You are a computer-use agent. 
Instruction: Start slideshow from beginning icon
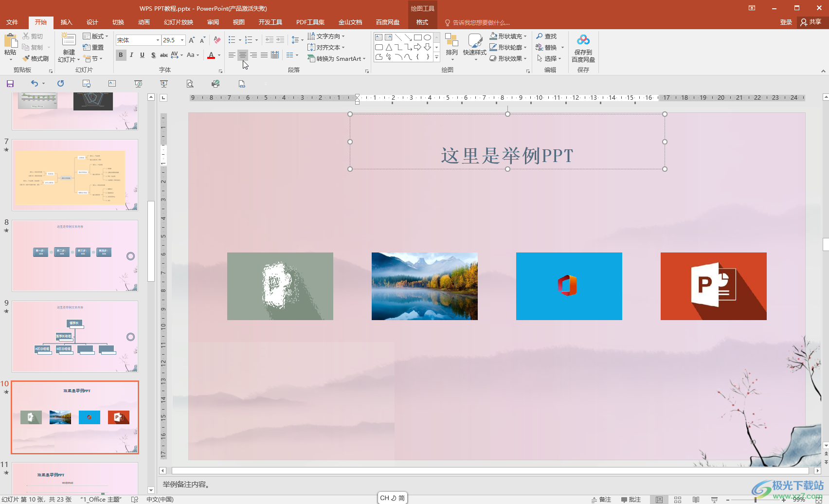[x=138, y=84]
